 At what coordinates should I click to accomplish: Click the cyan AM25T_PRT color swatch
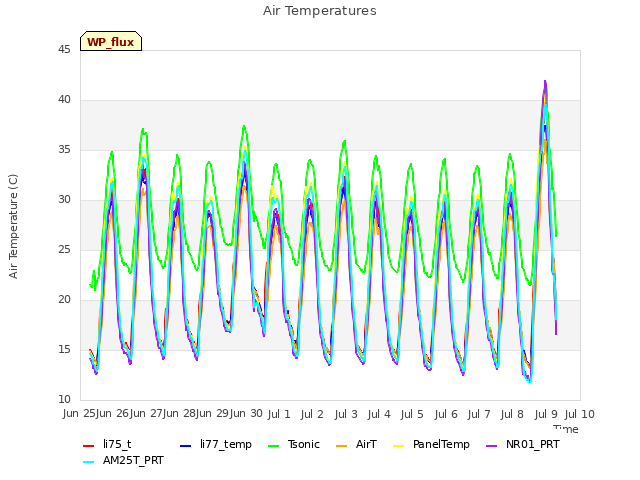pos(89,462)
